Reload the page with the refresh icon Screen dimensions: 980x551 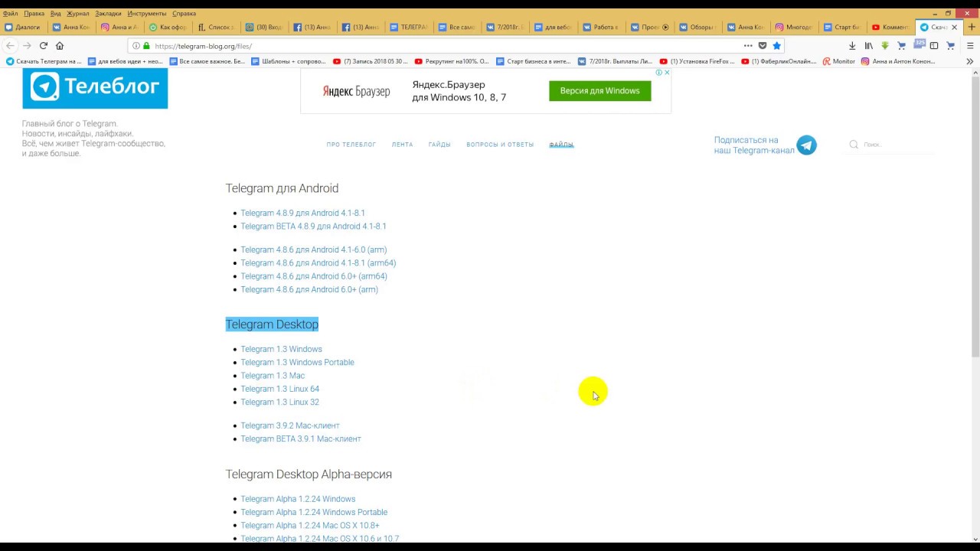pyautogui.click(x=43, y=46)
